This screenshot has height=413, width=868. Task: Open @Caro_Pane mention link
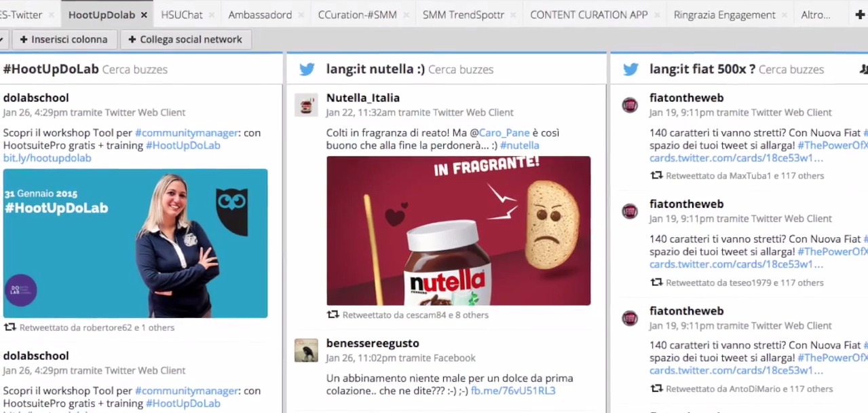(x=506, y=133)
